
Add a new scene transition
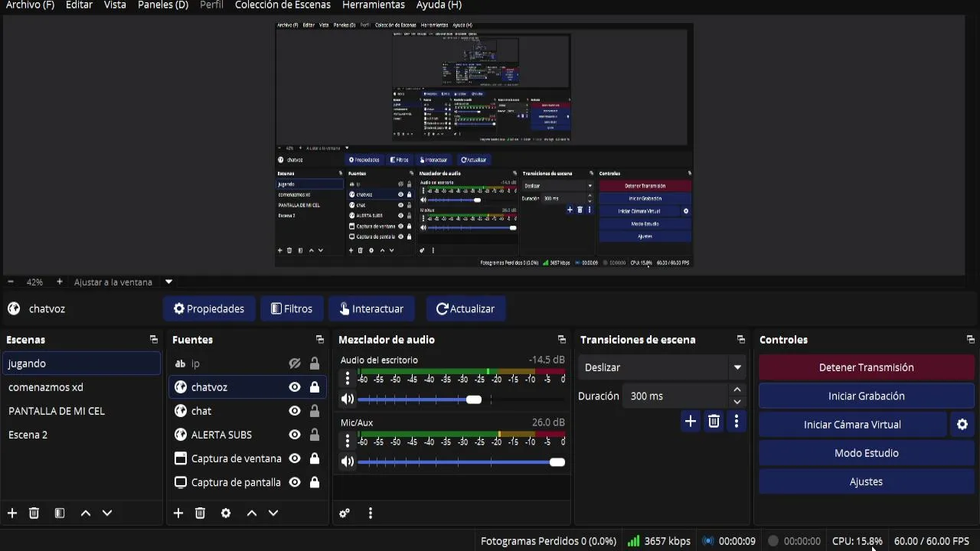tap(691, 421)
